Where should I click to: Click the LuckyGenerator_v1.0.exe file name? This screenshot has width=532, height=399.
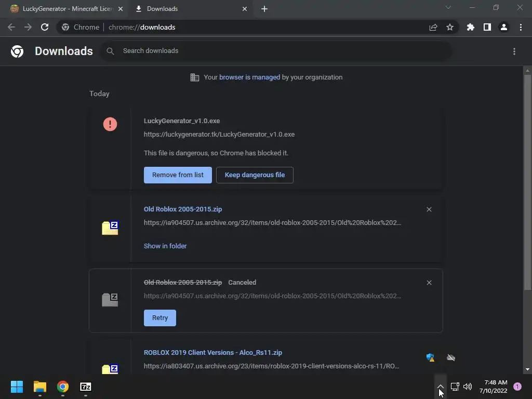182,121
